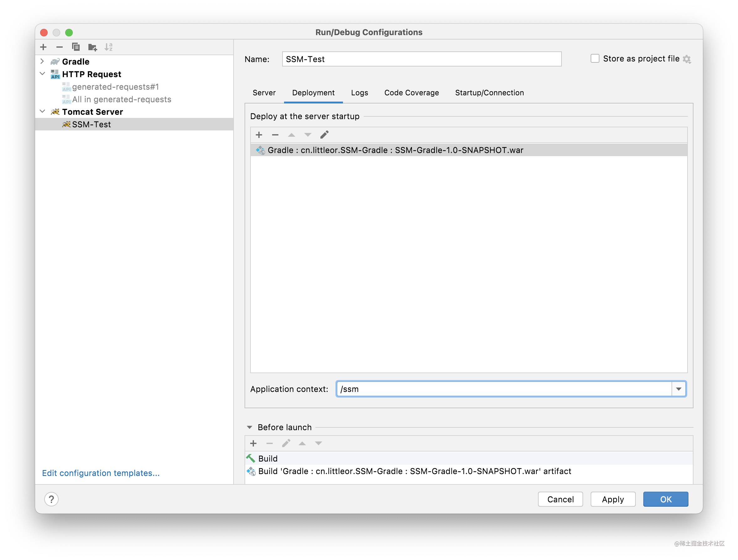Screen dimensions: 738x560
Task: Apply the configuration changes
Action: [613, 499]
